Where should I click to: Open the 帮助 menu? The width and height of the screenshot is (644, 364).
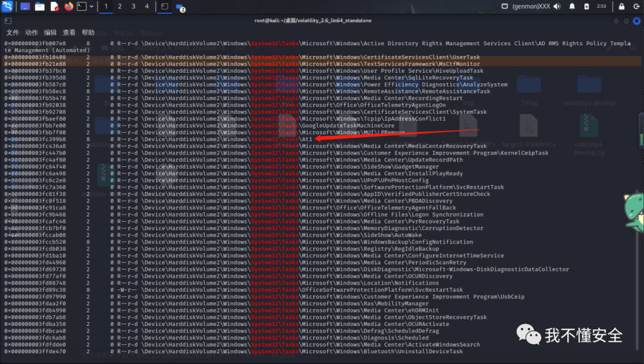pyautogui.click(x=88, y=32)
